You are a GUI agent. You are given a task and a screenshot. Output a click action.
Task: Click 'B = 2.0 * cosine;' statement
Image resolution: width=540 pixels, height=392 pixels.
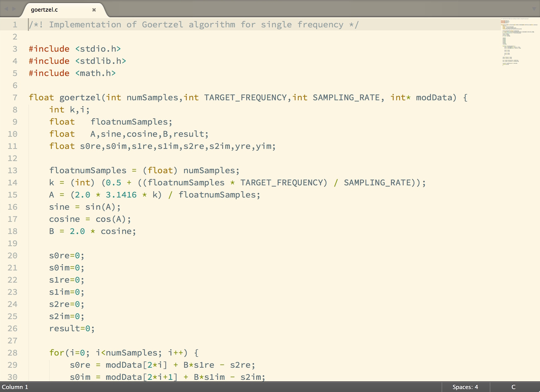coord(93,231)
